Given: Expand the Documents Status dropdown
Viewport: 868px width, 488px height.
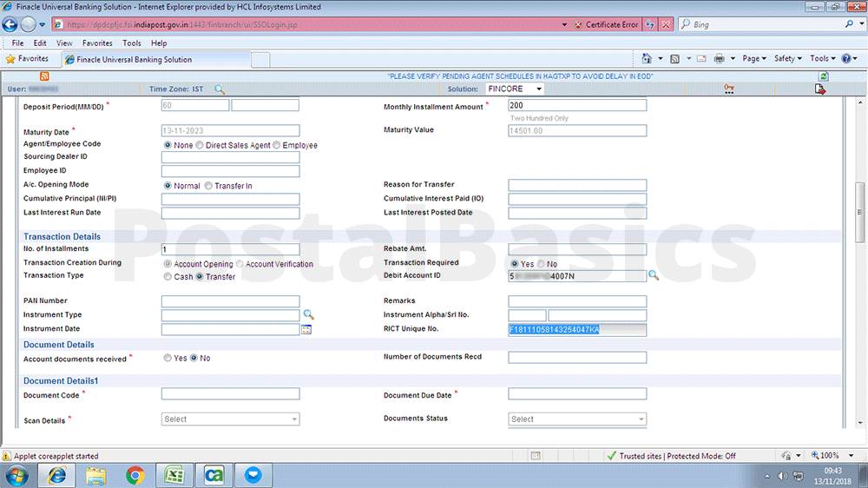Looking at the screenshot, I should tap(577, 419).
